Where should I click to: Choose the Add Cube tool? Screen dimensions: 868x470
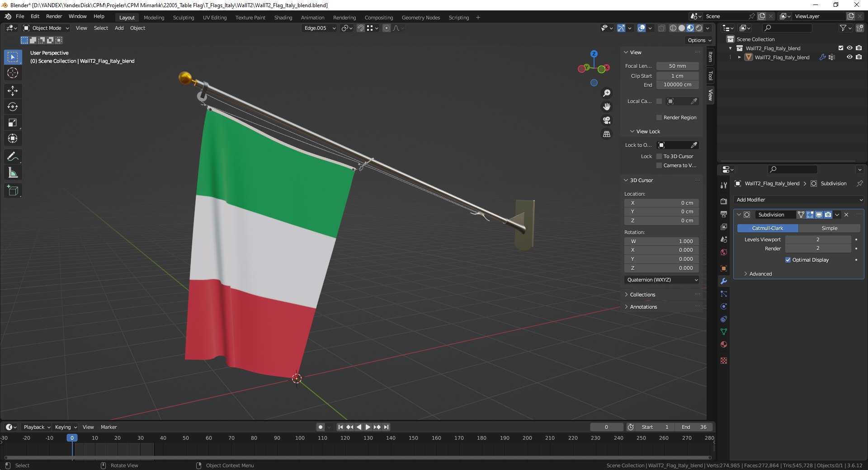[x=13, y=191]
